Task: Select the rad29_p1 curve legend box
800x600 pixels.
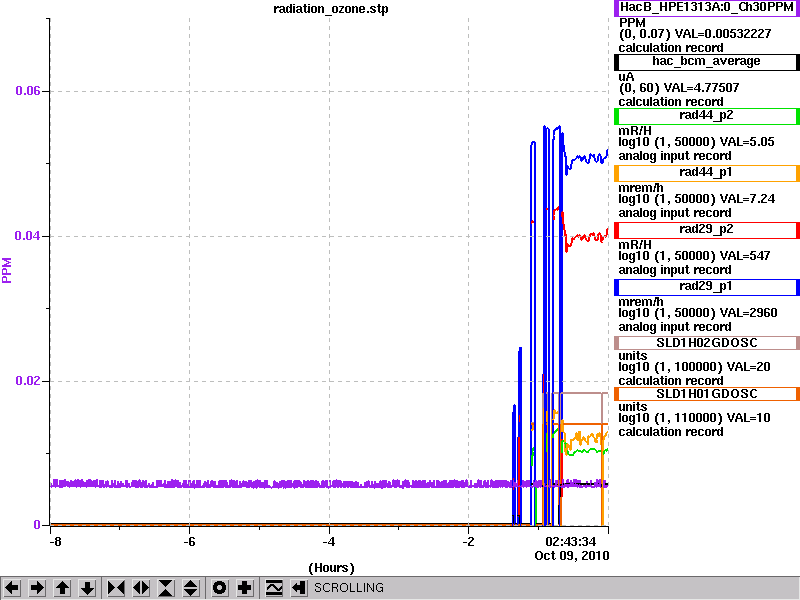Action: point(707,287)
